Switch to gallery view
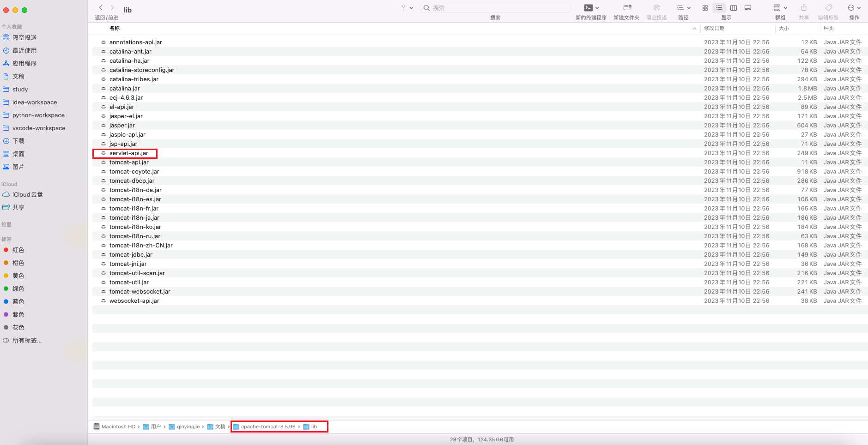This screenshot has height=445, width=868. 748,8
